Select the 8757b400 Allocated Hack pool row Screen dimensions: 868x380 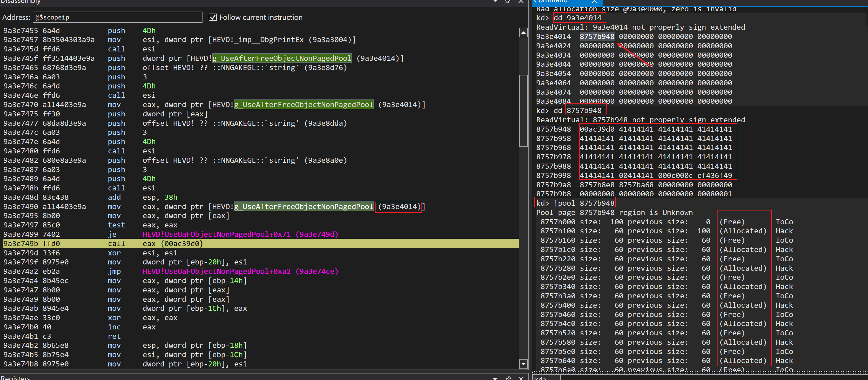click(x=667, y=305)
